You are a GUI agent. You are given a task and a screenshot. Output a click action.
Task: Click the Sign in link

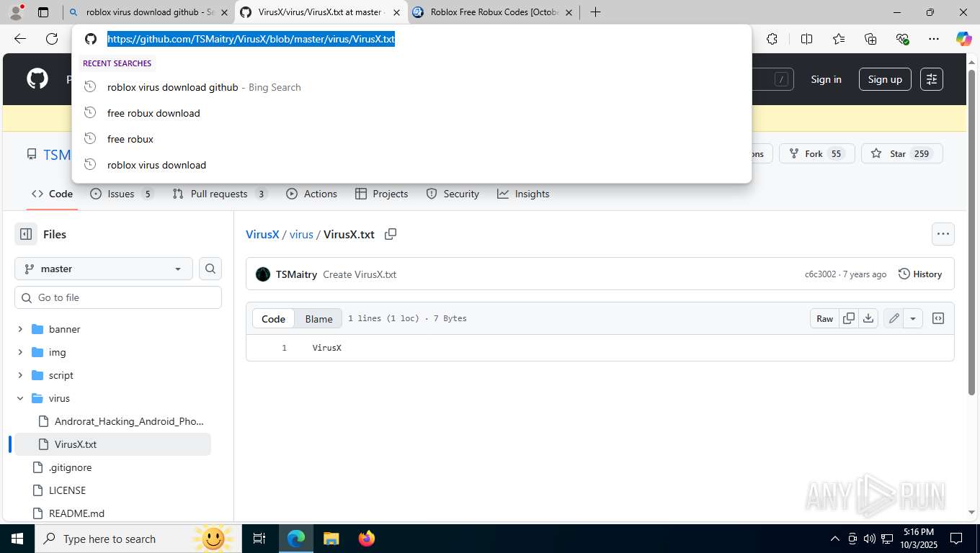pyautogui.click(x=826, y=79)
